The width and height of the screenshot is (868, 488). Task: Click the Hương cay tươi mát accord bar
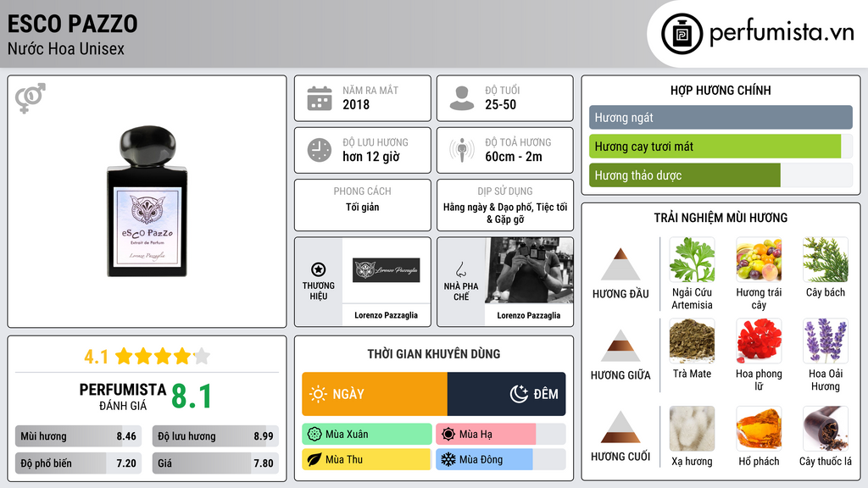721,146
